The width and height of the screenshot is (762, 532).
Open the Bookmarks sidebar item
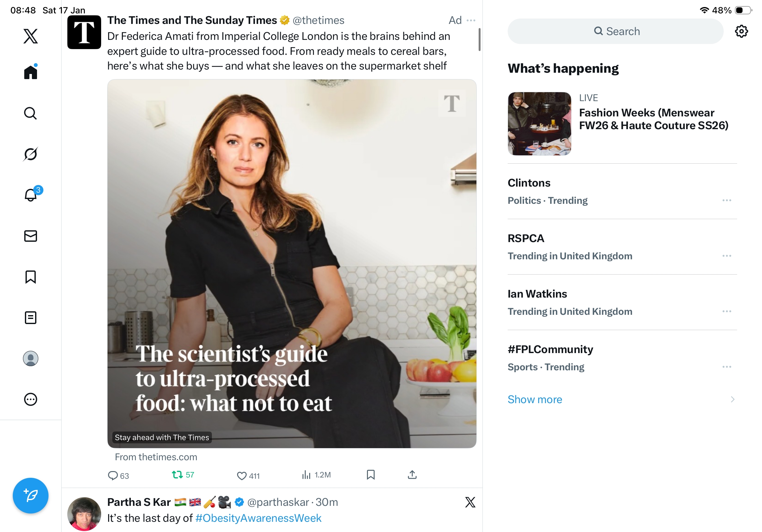pos(31,277)
